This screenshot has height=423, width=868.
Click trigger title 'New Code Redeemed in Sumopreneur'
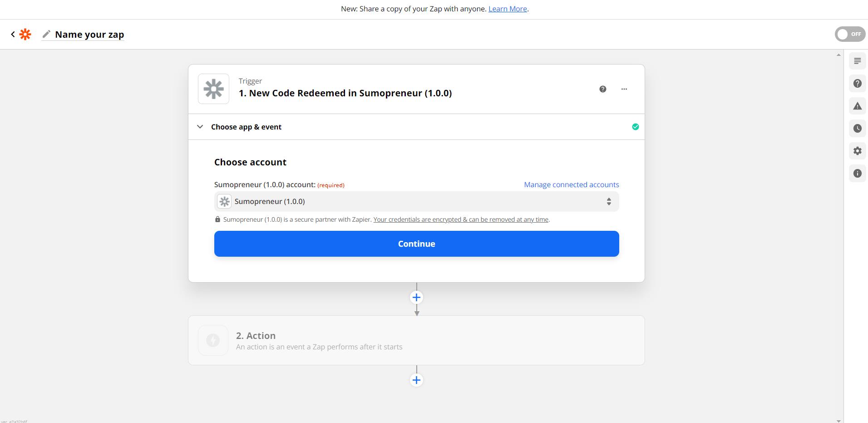[x=345, y=93]
